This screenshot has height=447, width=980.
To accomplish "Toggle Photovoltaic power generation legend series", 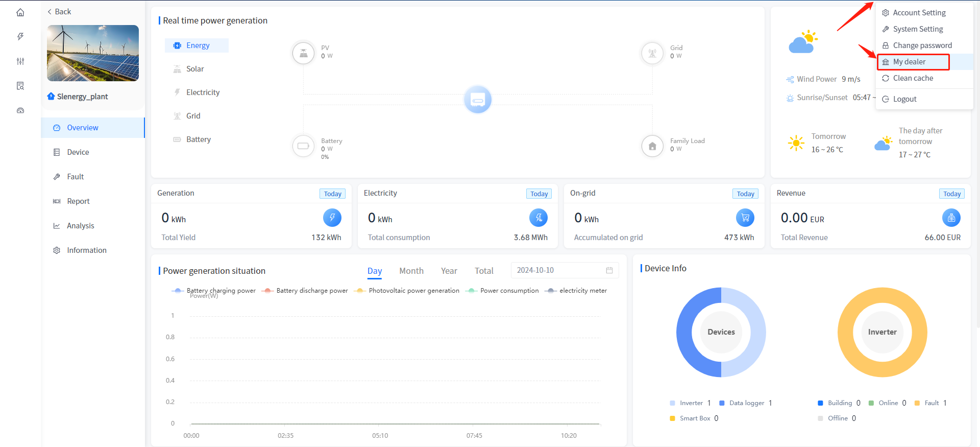I will [408, 291].
